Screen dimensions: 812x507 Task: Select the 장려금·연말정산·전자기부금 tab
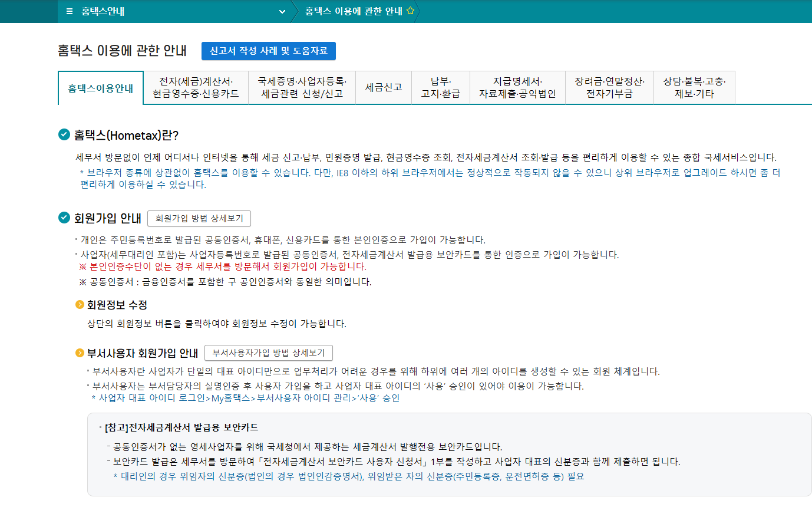[609, 87]
